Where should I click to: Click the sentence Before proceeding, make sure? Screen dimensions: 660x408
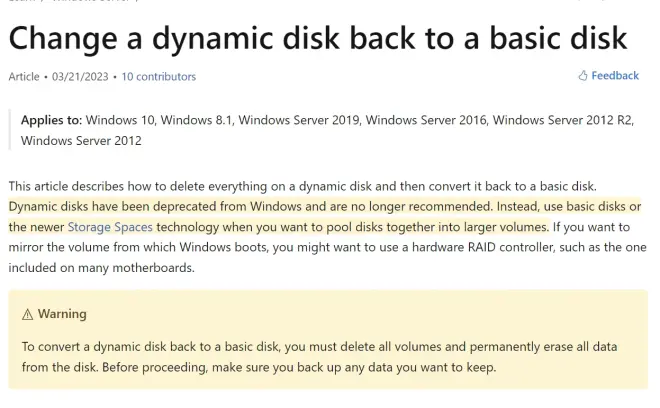299,368
